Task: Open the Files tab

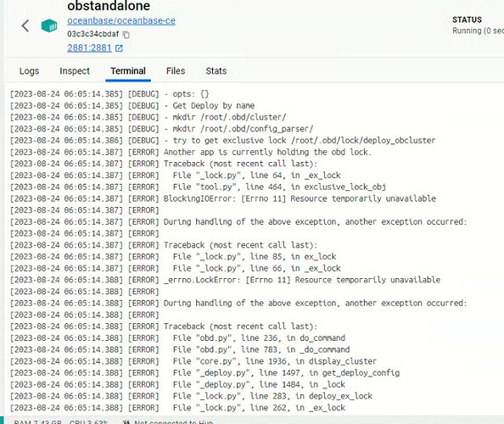Action: 176,71
